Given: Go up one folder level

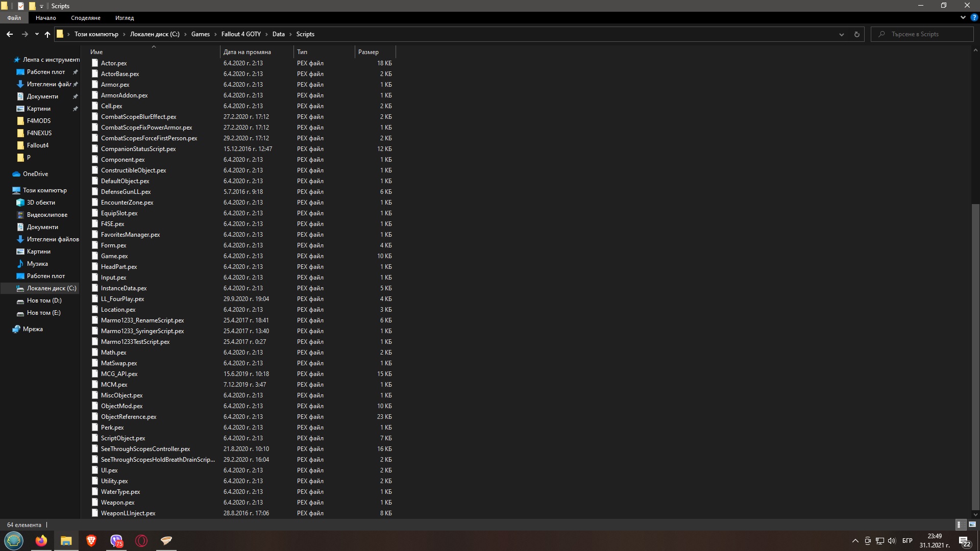Looking at the screenshot, I should pyautogui.click(x=47, y=34).
